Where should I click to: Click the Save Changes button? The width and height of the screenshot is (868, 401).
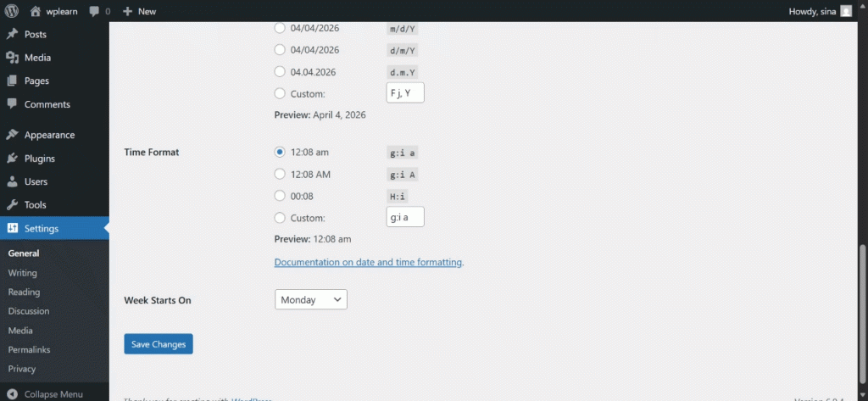point(159,344)
